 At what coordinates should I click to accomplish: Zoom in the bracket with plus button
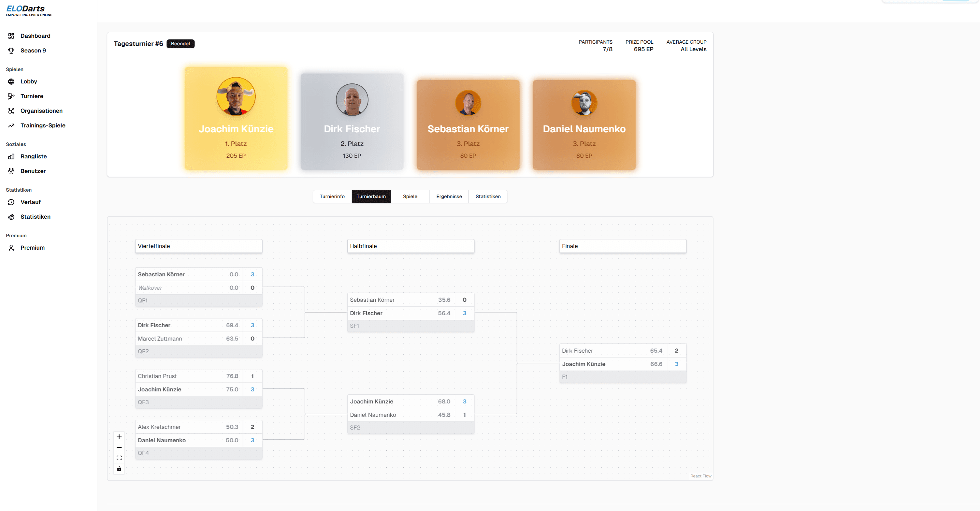click(x=119, y=437)
